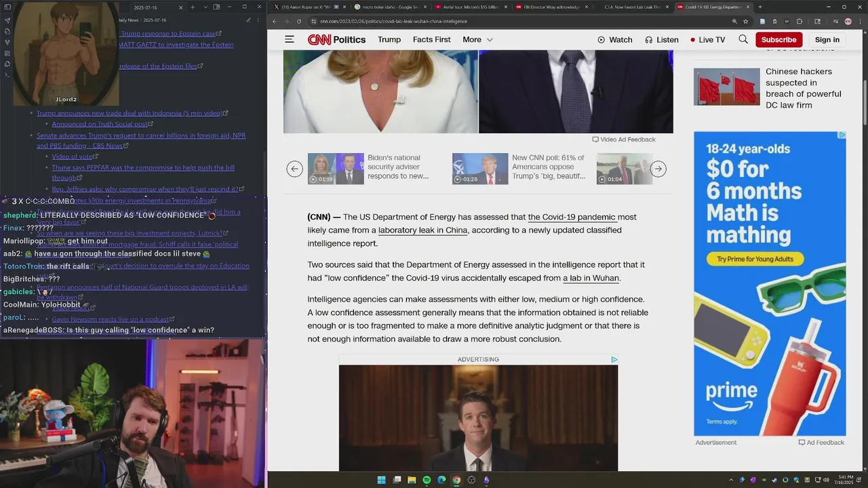Image resolution: width=868 pixels, height=488 pixels.
Task: Go to next videos in carousel
Action: coord(658,169)
